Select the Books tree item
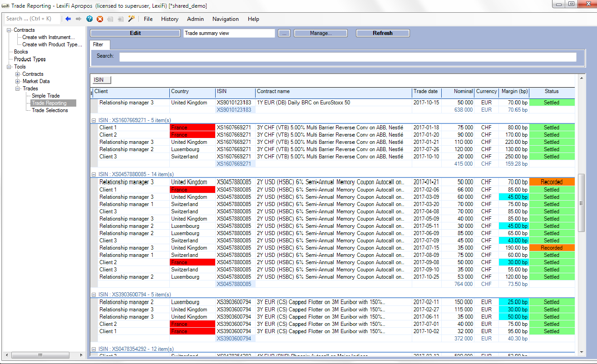 pyautogui.click(x=21, y=52)
